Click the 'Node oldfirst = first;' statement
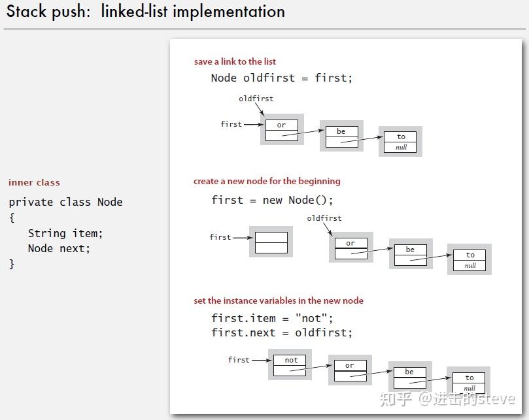529x420 pixels. click(x=282, y=78)
